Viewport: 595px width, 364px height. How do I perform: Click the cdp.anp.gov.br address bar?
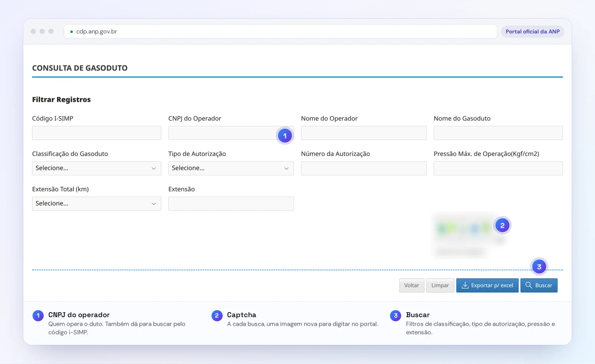tap(280, 32)
